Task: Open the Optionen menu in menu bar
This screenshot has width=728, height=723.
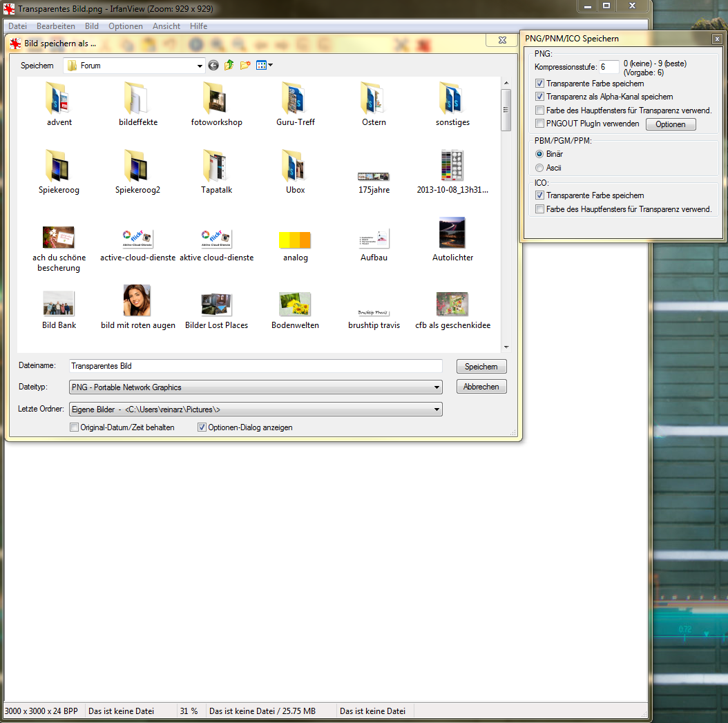Action: [126, 26]
